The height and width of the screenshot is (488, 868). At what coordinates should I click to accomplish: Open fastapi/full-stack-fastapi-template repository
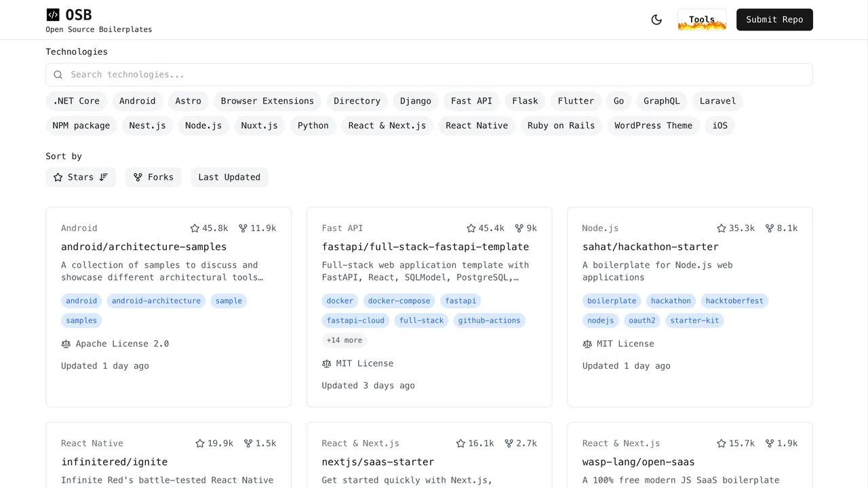tap(425, 247)
